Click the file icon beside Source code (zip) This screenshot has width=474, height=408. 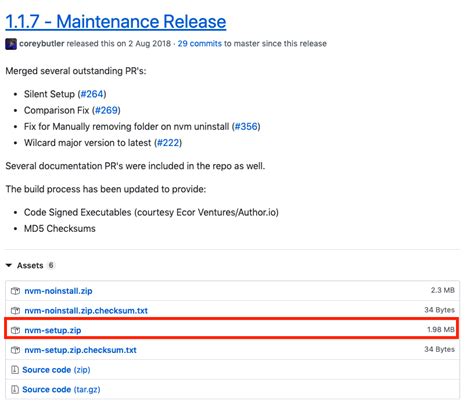pyautogui.click(x=15, y=370)
